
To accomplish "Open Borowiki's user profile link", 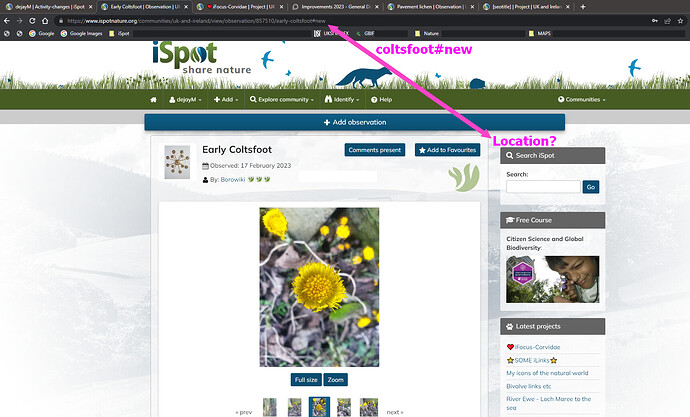I will click(x=233, y=179).
